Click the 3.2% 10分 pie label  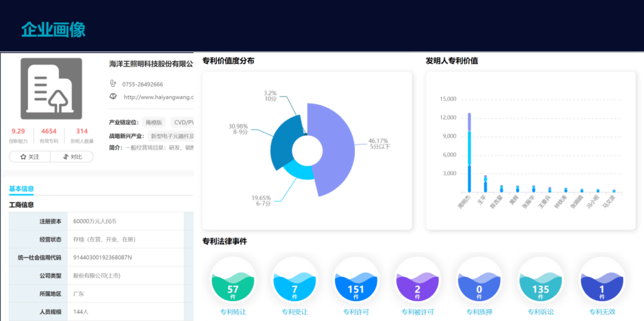pyautogui.click(x=270, y=96)
